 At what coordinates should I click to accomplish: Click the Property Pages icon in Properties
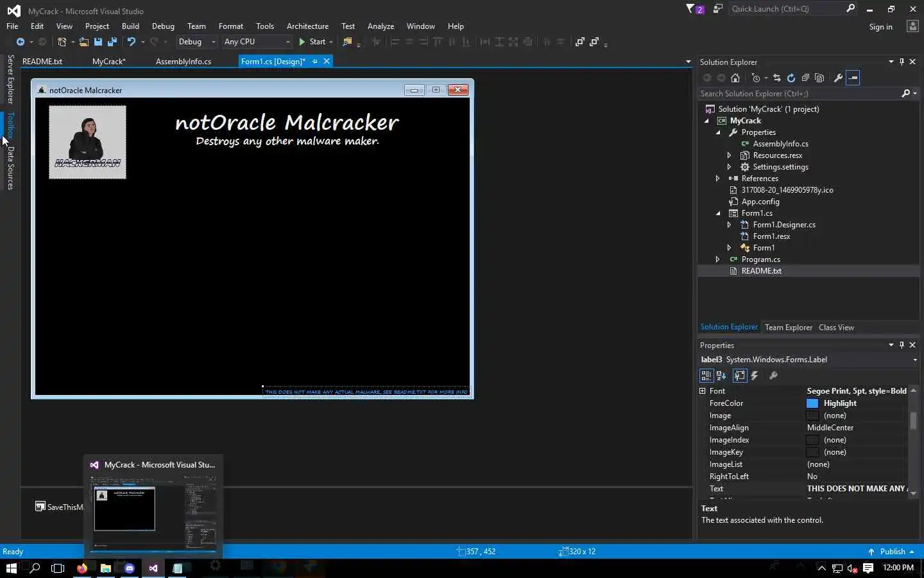coord(773,376)
